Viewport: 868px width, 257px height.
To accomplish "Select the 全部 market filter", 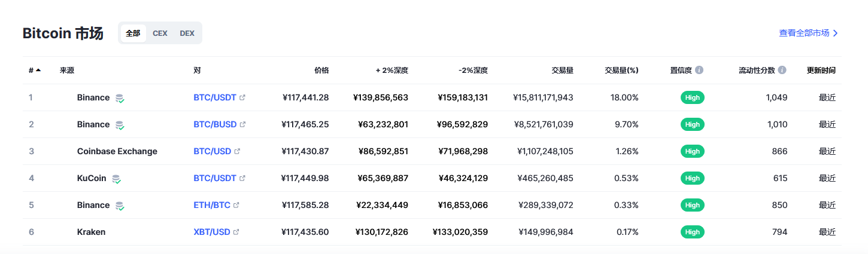I will coord(133,33).
